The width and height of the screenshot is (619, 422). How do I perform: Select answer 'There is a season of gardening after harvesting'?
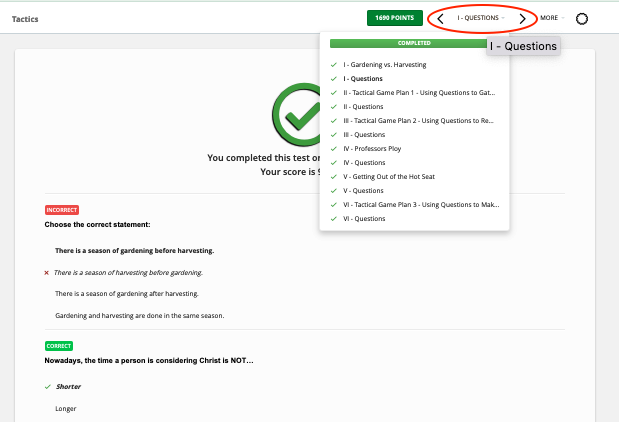pos(126,293)
